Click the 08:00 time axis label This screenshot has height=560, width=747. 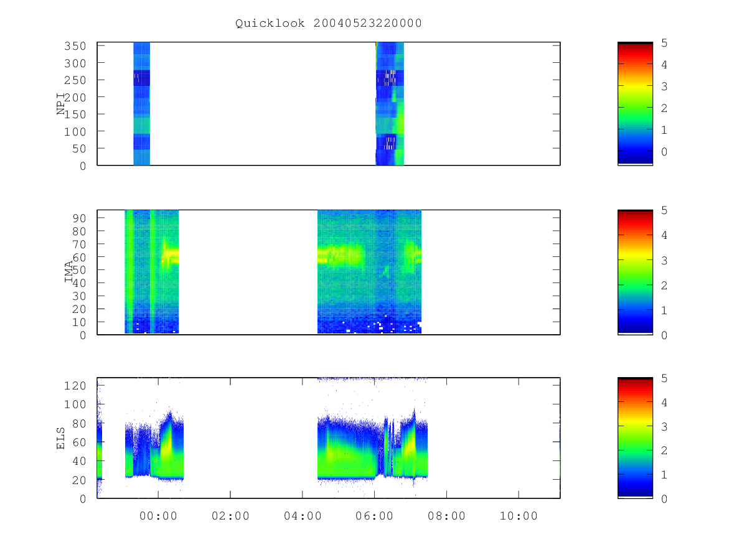pyautogui.click(x=446, y=516)
